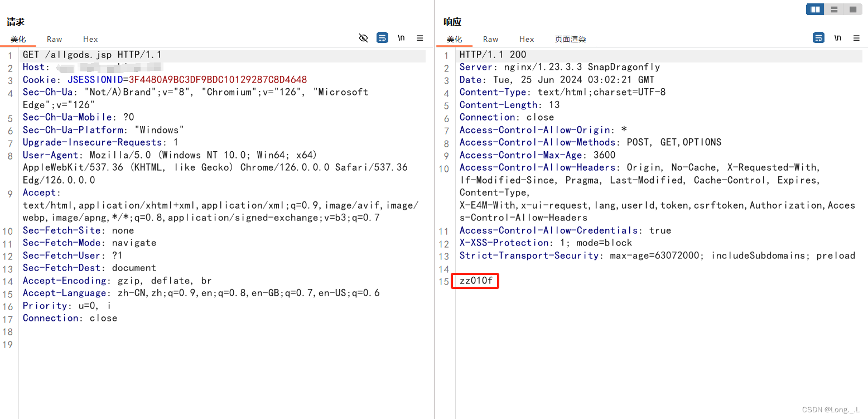Click the 'zz010f' response body text

click(476, 281)
